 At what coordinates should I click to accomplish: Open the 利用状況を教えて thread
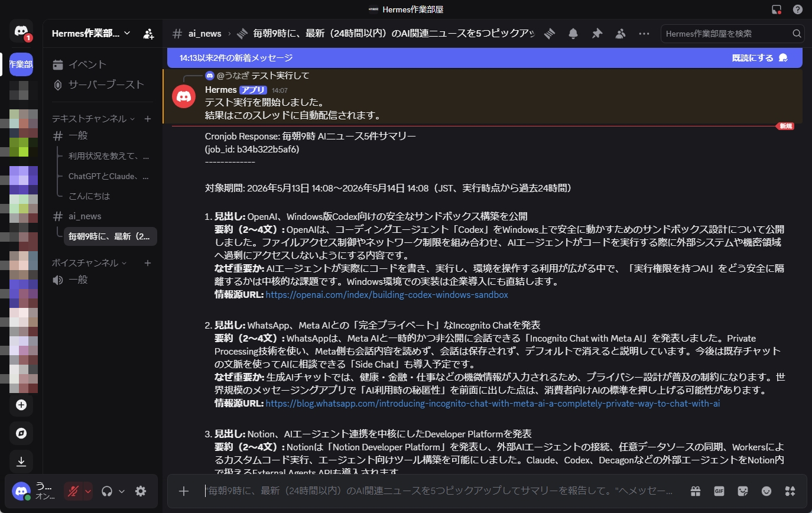pyautogui.click(x=109, y=156)
